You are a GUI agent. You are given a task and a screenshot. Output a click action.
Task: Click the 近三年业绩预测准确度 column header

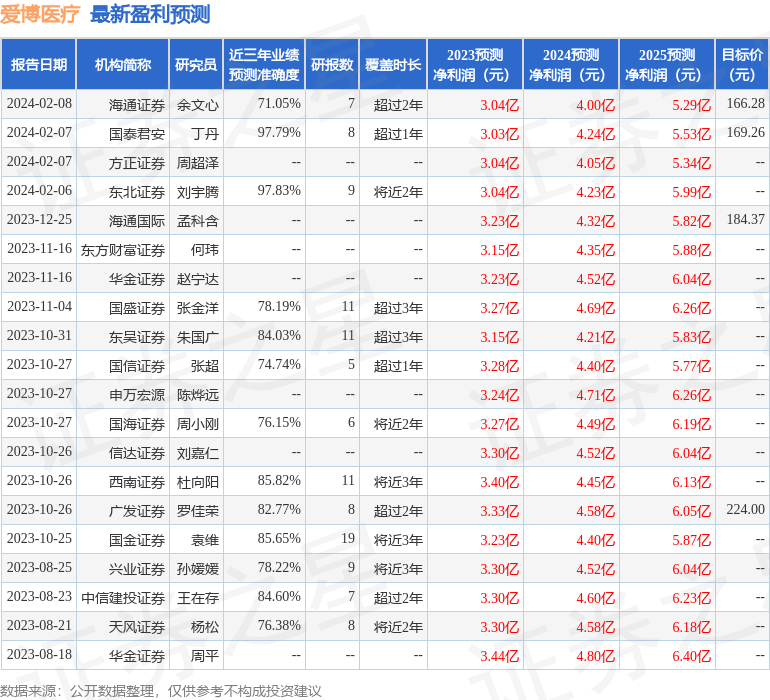pos(264,64)
